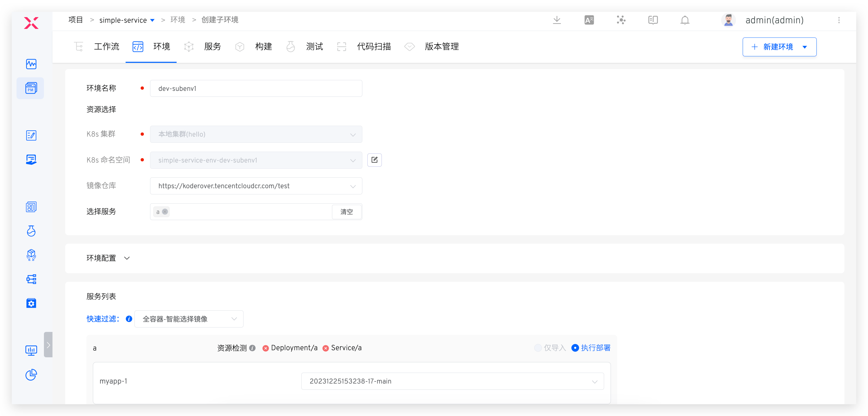868x416 pixels.
Task: Switch to the 版本管理 tab
Action: pyautogui.click(x=432, y=47)
